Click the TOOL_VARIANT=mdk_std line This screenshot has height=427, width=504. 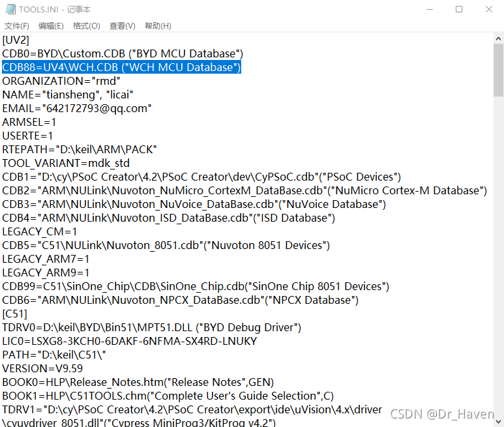pos(66,163)
